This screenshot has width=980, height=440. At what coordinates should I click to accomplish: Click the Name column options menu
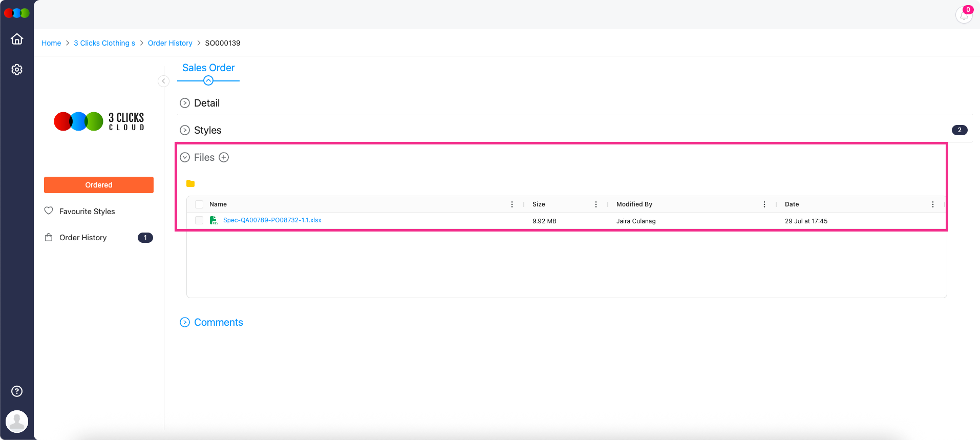click(512, 204)
